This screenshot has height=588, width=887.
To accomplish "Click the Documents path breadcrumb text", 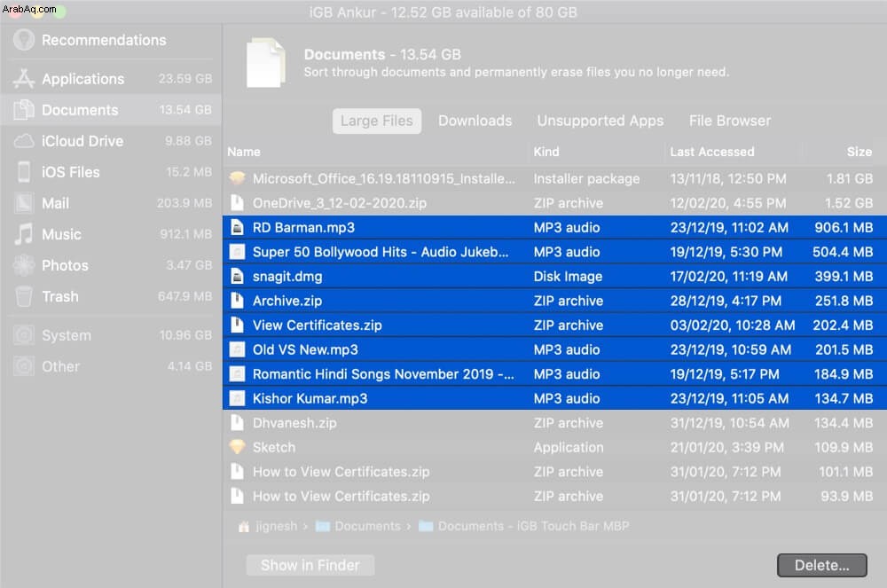I will (x=368, y=527).
